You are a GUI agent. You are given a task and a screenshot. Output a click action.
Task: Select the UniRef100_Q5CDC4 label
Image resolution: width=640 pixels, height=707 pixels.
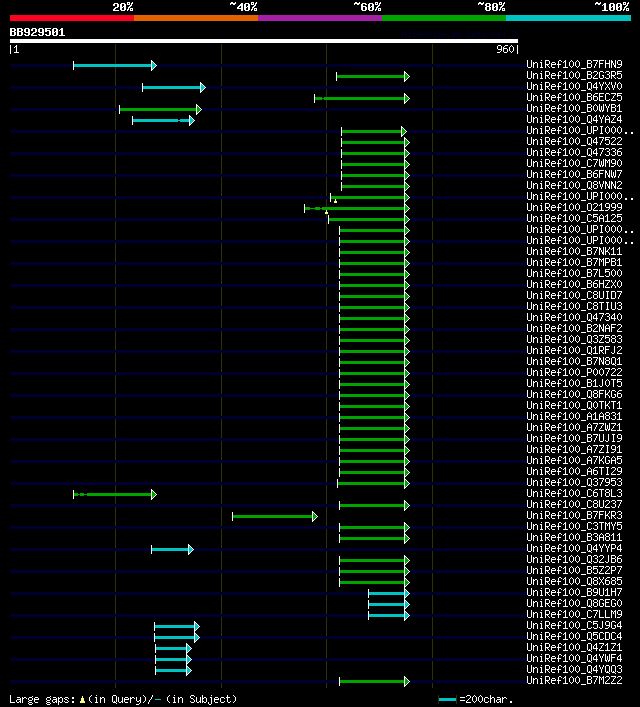click(x=574, y=636)
